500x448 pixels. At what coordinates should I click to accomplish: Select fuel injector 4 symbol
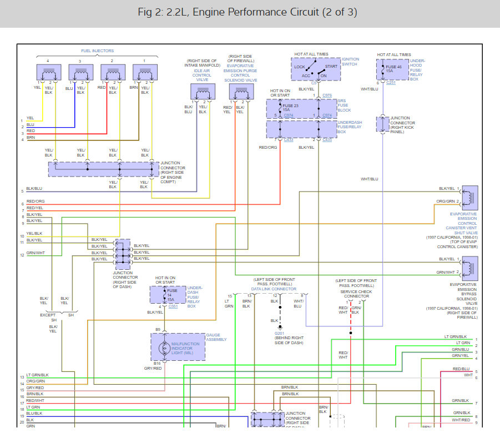[x=49, y=72]
